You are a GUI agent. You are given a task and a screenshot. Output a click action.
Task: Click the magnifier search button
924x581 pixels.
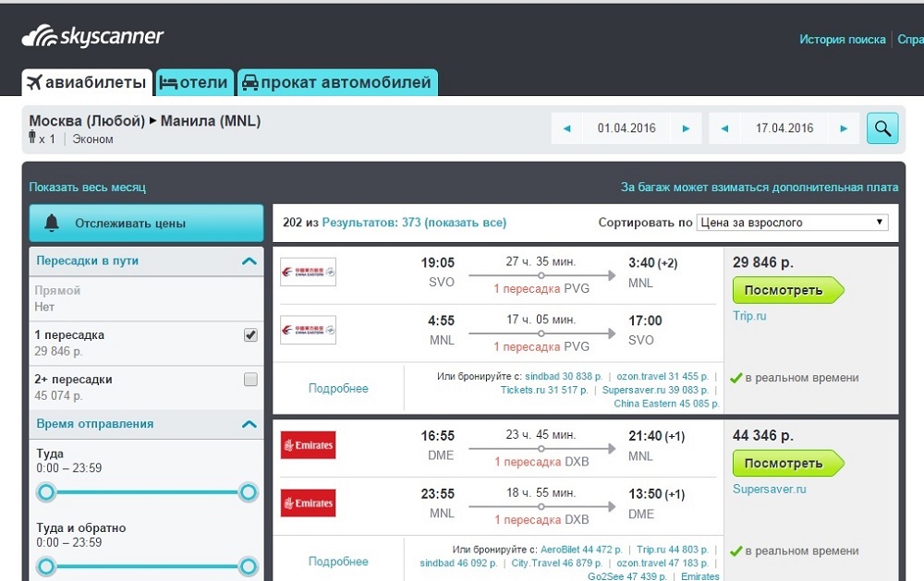click(x=882, y=127)
